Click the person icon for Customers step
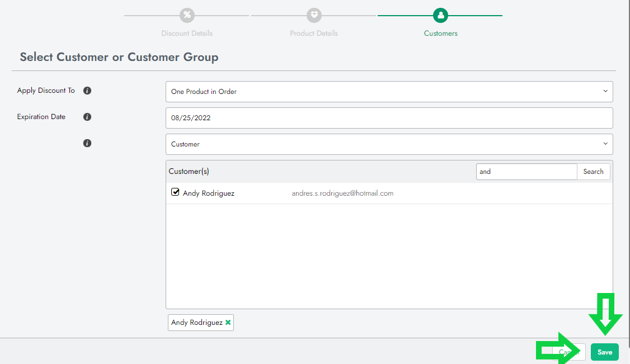Viewport: 630px width, 364px height. [x=440, y=15]
